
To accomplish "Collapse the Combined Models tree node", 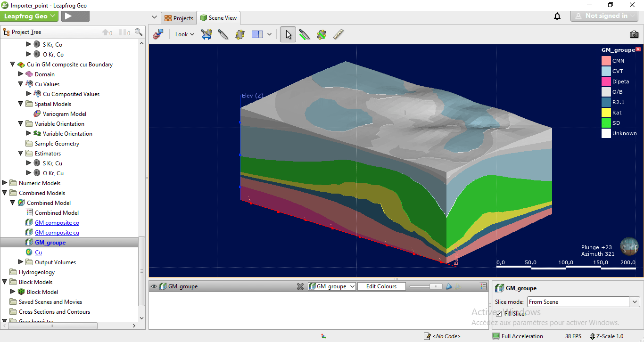I will (x=4, y=193).
